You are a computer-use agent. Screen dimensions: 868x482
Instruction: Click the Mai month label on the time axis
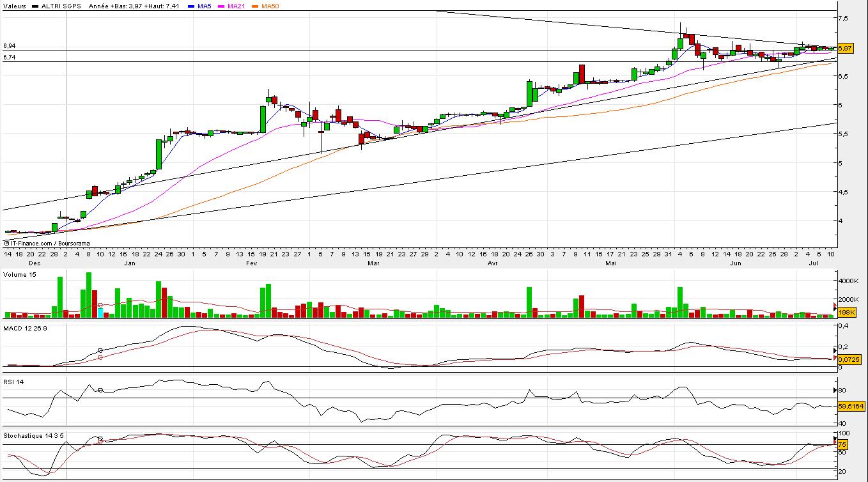click(611, 263)
